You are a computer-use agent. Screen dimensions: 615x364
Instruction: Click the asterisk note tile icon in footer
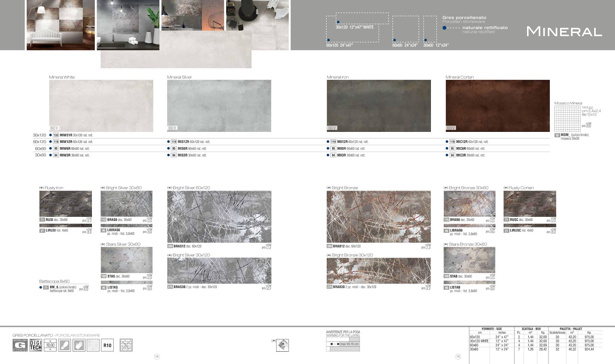coord(283,345)
